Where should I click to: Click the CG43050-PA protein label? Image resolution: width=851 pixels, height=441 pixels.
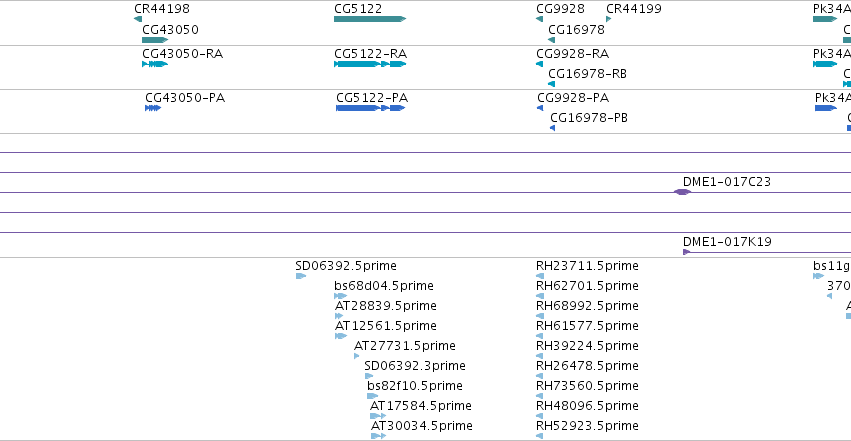[185, 98]
